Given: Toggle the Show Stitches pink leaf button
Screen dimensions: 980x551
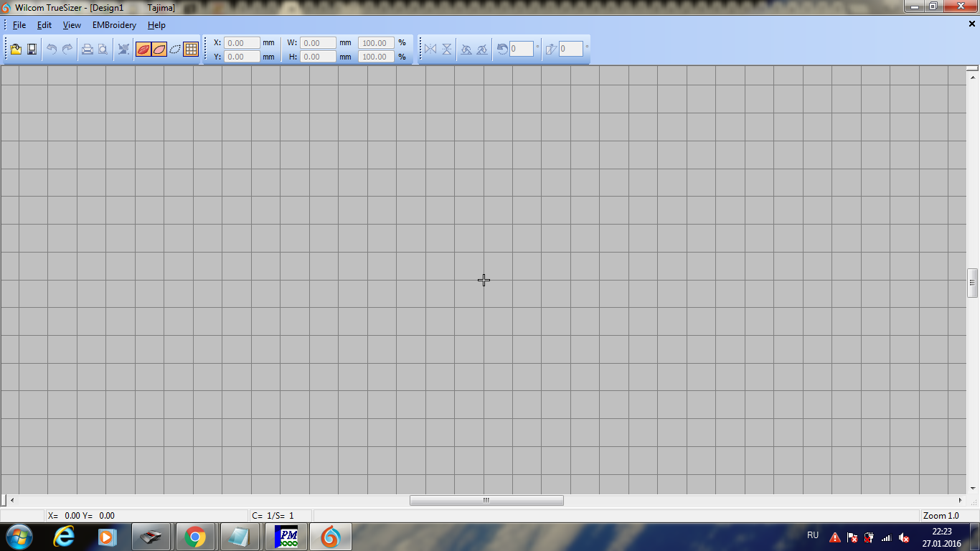Looking at the screenshot, I should [159, 50].
